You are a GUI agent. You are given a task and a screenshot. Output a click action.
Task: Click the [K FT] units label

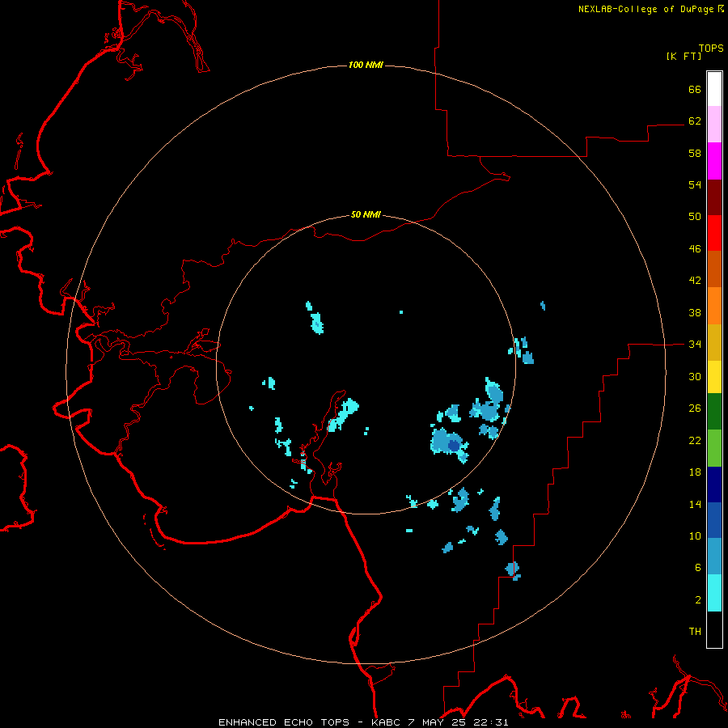(684, 56)
